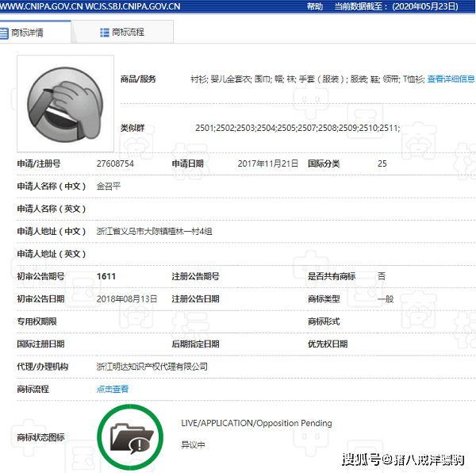Viewport: 476px width, 473px height.
Task: Select preliminary announcement issue 1611
Action: pyautogui.click(x=106, y=276)
